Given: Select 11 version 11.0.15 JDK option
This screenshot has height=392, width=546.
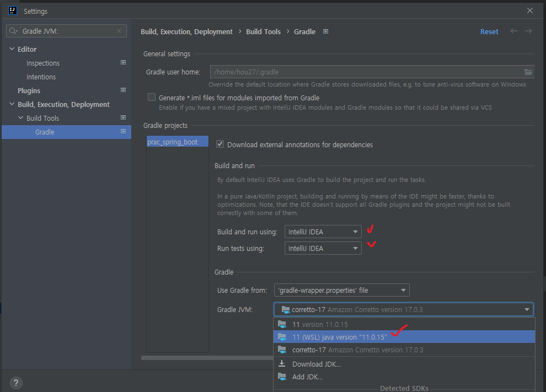Looking at the screenshot, I should click(x=404, y=325).
